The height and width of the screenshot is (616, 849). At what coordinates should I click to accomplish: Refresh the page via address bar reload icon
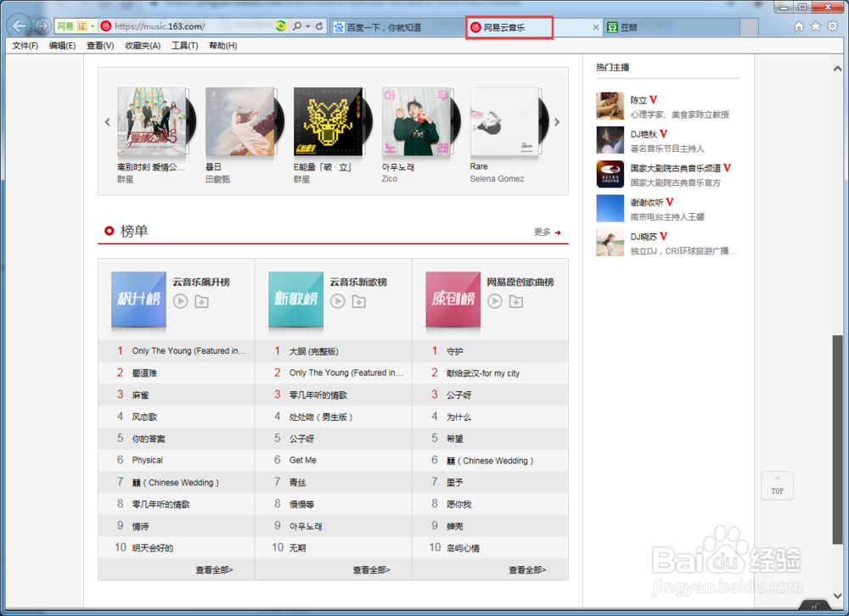tap(319, 26)
